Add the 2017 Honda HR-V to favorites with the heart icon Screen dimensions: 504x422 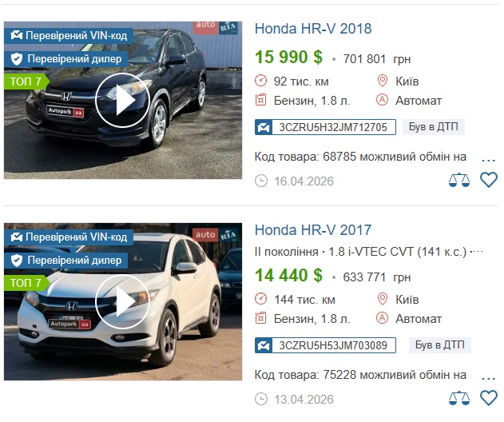pyautogui.click(x=489, y=398)
